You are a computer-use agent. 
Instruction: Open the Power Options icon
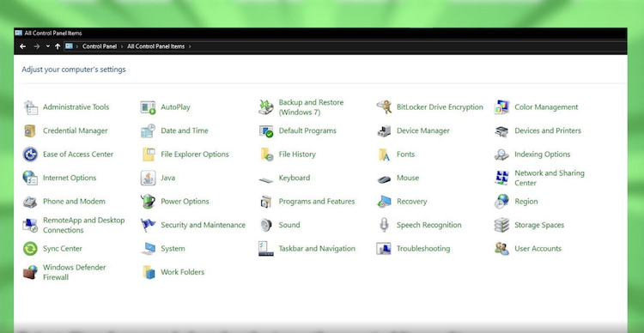coord(148,201)
